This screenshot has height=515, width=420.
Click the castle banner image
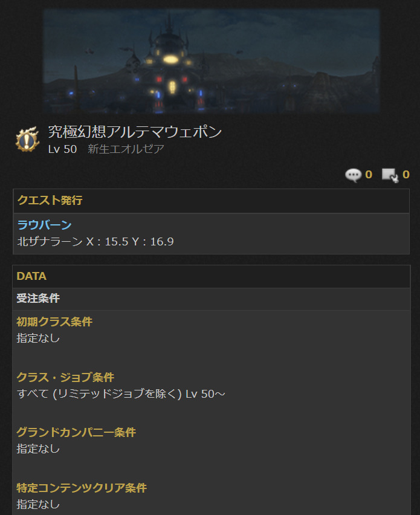tap(211, 61)
